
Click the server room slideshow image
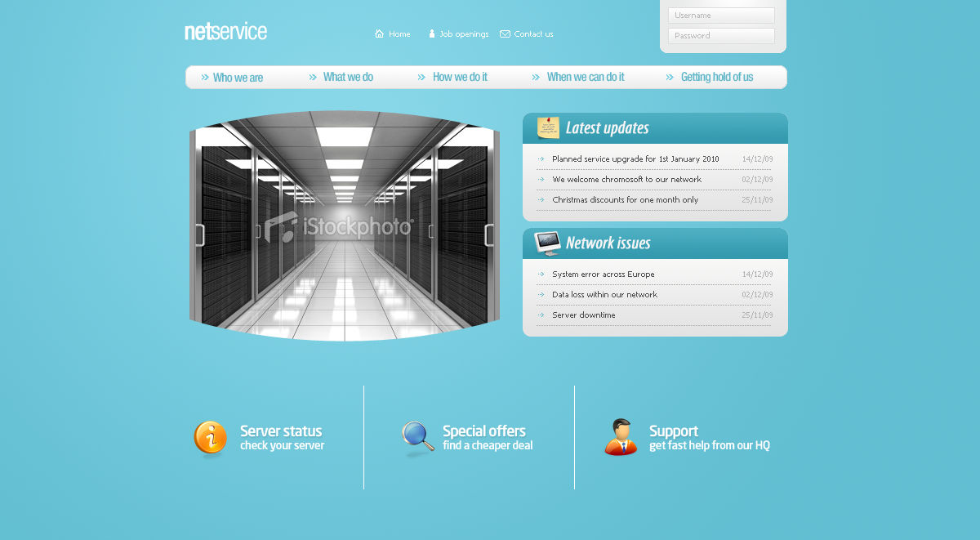pos(344,225)
